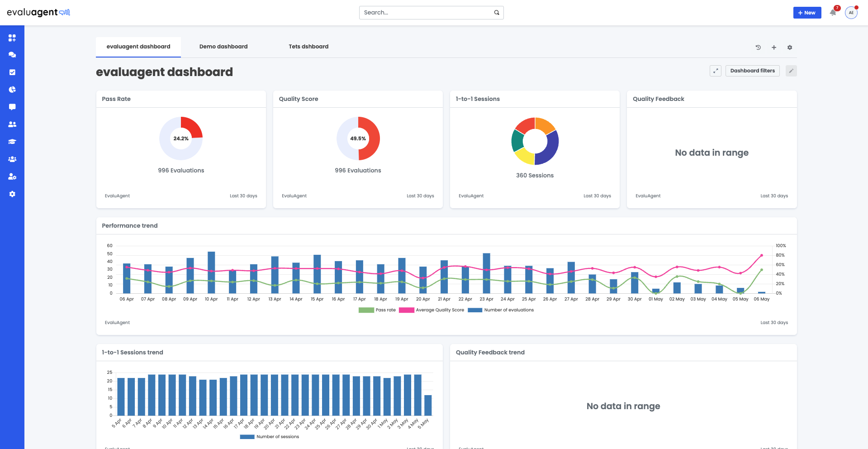Click Last 30 days on Performance trend
This screenshot has height=449, width=868.
click(774, 323)
